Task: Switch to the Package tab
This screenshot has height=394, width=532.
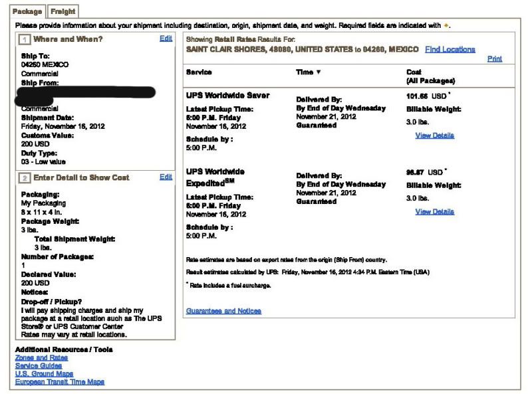Action: point(27,11)
